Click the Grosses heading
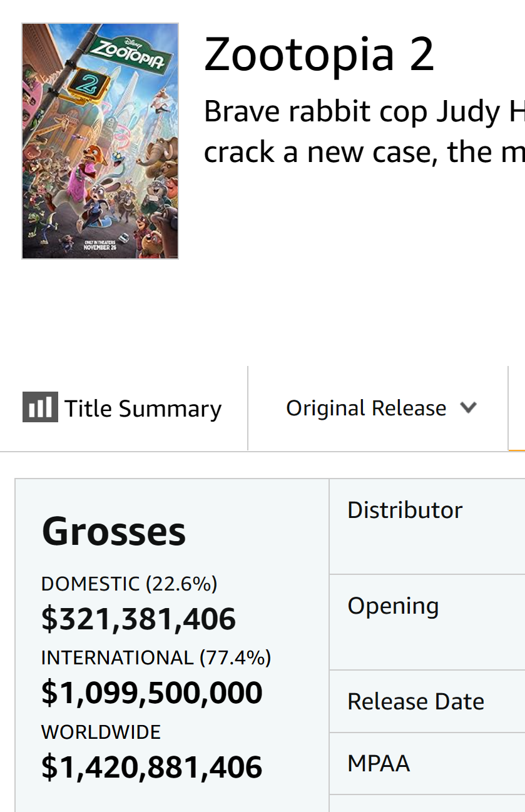 [114, 532]
